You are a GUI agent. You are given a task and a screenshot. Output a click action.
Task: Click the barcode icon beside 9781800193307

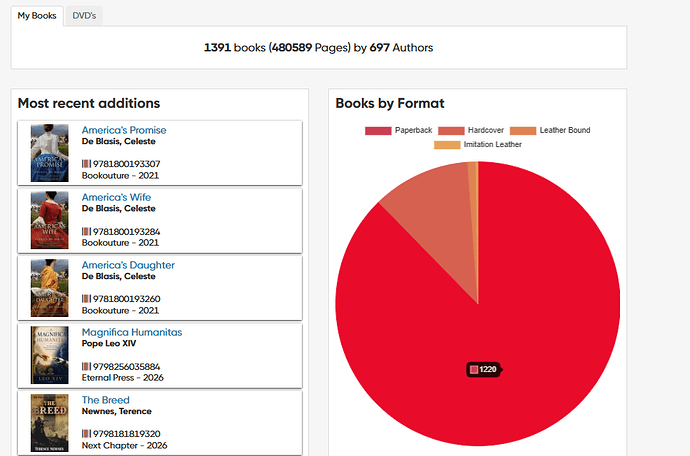86,164
